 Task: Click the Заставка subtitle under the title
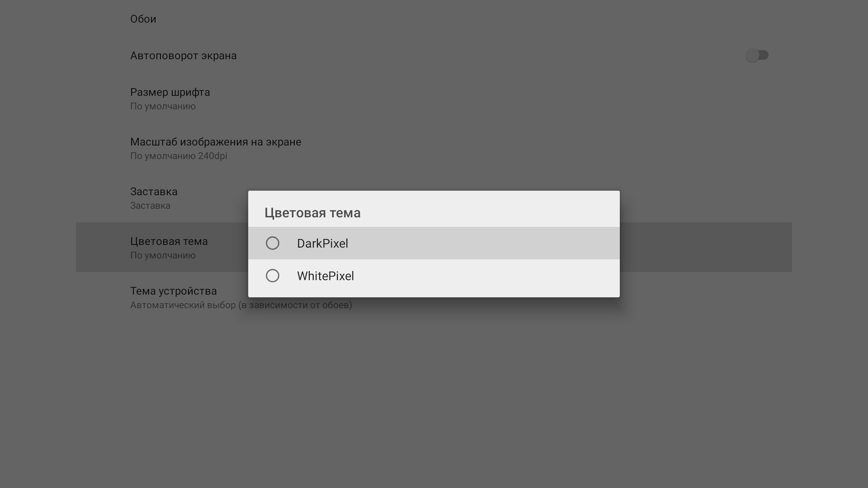pos(150,206)
